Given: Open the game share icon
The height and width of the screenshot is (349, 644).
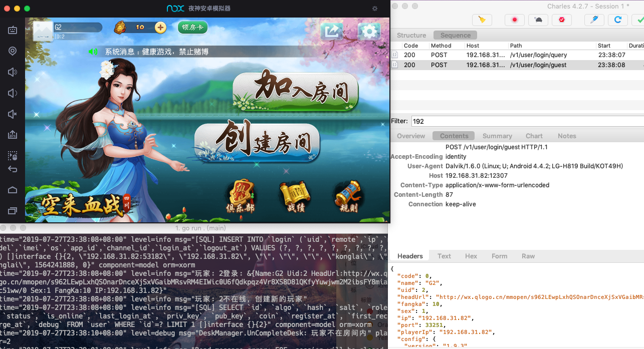Looking at the screenshot, I should click(x=332, y=31).
